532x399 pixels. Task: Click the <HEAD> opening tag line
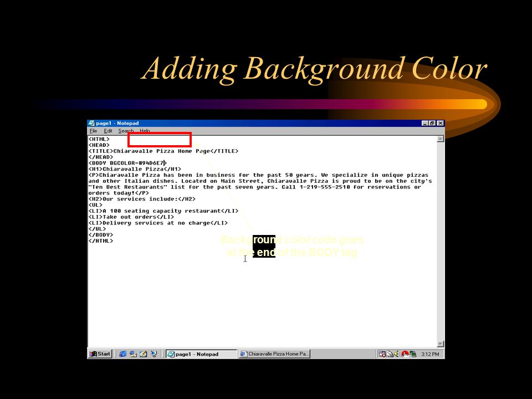[x=99, y=145]
